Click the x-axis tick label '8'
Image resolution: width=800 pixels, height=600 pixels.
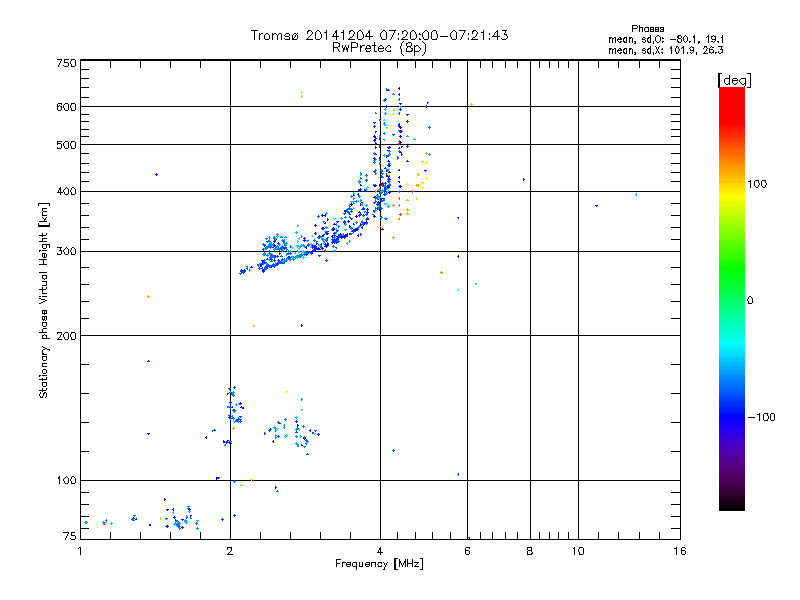[530, 551]
